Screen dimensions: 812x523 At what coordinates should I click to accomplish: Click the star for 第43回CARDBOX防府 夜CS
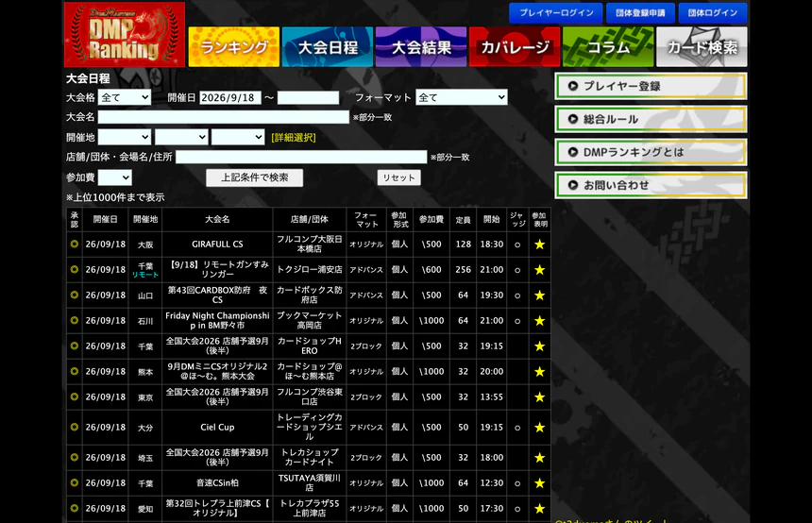(x=540, y=295)
